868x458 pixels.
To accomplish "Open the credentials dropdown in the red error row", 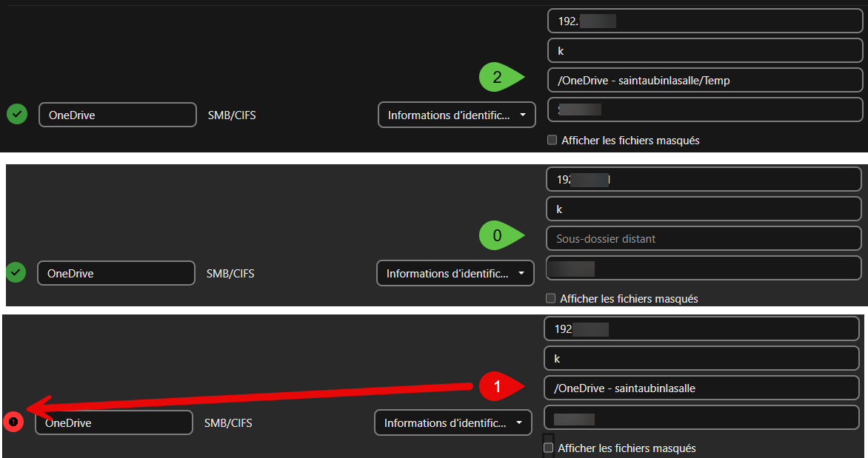I will pyautogui.click(x=453, y=423).
